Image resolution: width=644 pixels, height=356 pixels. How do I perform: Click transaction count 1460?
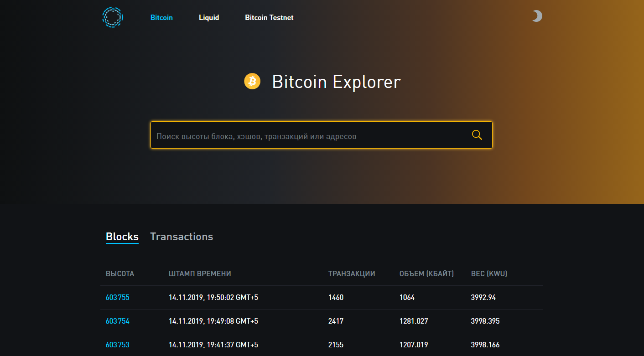336,297
